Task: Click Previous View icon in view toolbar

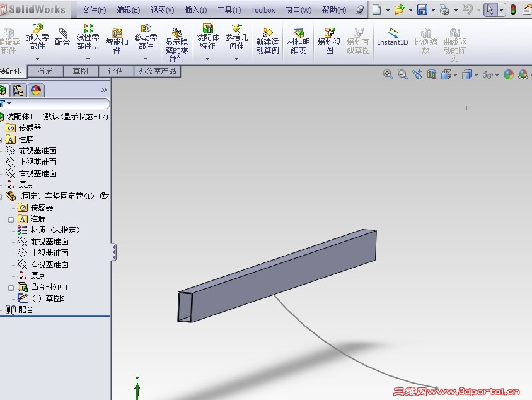Action: (x=417, y=74)
